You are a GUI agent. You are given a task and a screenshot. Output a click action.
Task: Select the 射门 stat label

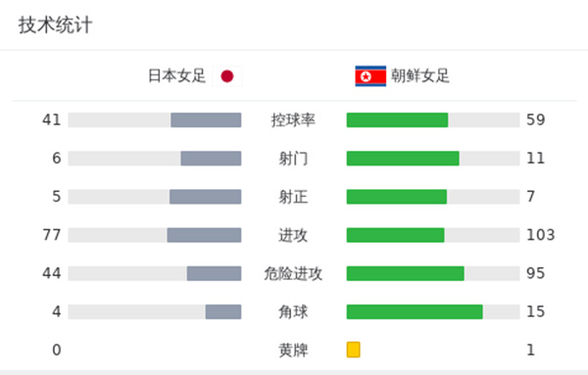tap(293, 159)
